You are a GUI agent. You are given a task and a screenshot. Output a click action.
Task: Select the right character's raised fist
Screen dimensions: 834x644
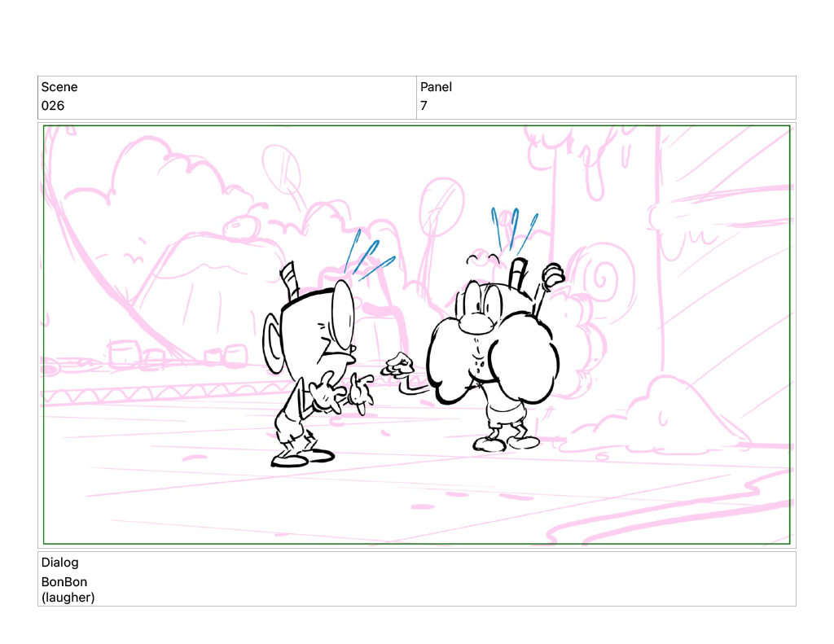[x=554, y=275]
